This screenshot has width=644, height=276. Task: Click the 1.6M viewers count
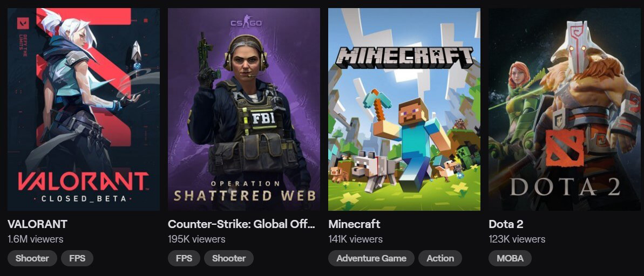[35, 239]
